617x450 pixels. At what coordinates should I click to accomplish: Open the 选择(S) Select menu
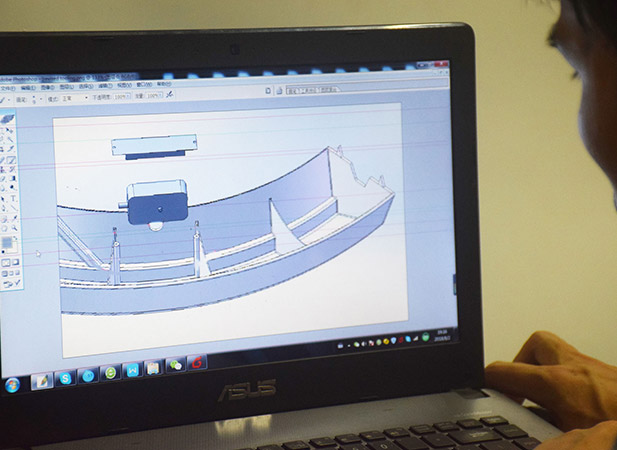point(86,87)
